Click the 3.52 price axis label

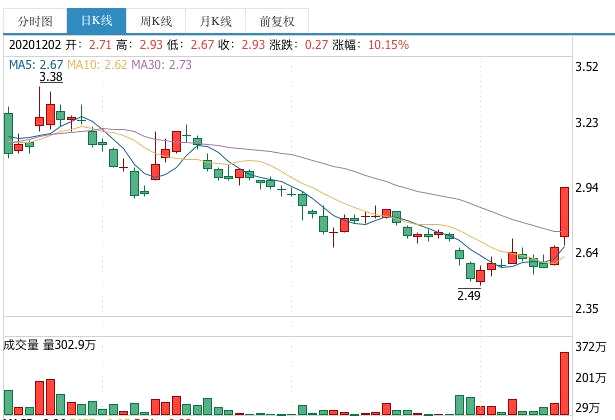(588, 67)
